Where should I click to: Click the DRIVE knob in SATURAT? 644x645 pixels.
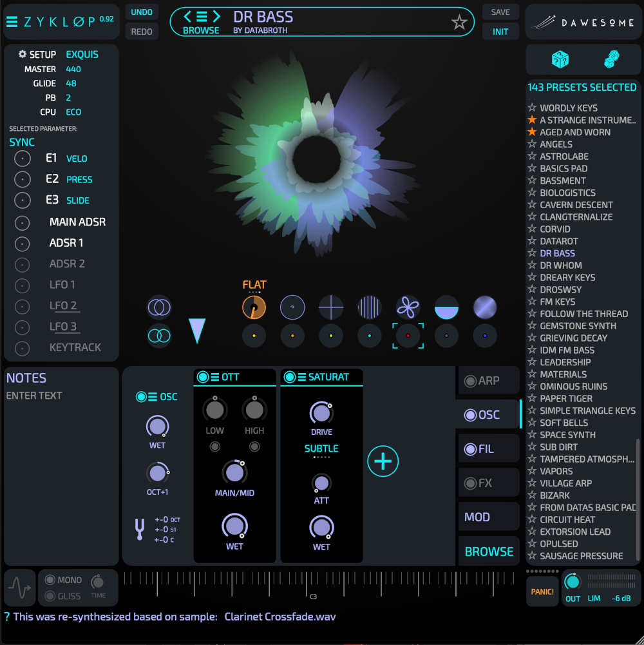(x=321, y=413)
